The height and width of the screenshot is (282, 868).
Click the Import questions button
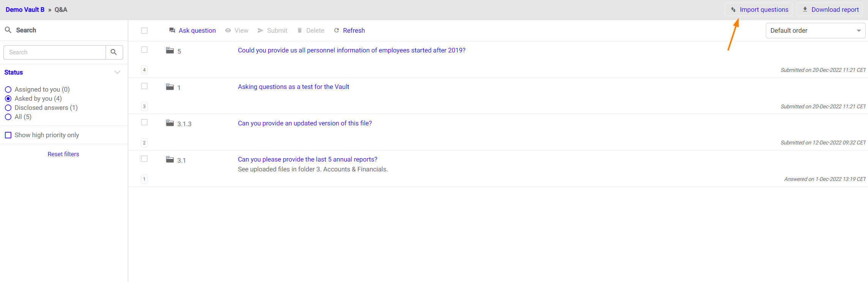pyautogui.click(x=759, y=10)
